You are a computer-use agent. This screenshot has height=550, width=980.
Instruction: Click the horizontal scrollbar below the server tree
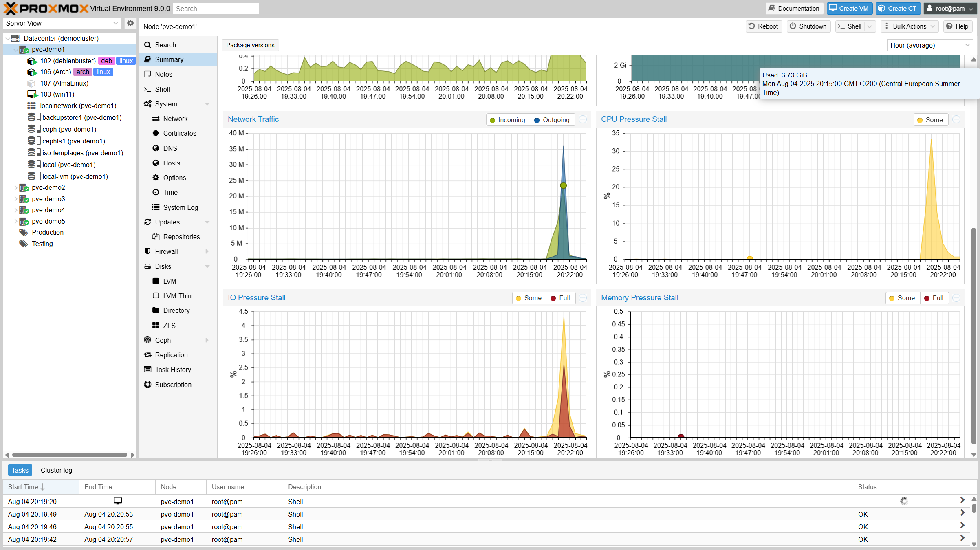(69, 454)
